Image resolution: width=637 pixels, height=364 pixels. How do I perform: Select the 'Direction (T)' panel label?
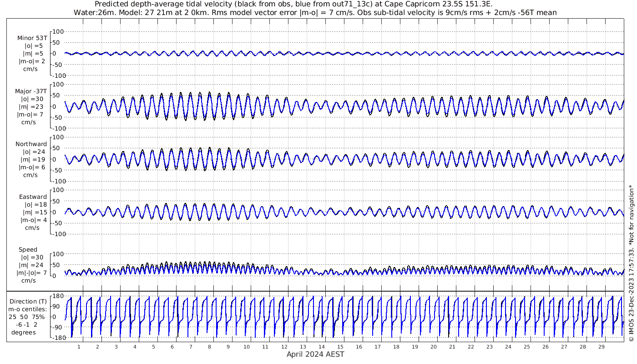click(x=28, y=301)
